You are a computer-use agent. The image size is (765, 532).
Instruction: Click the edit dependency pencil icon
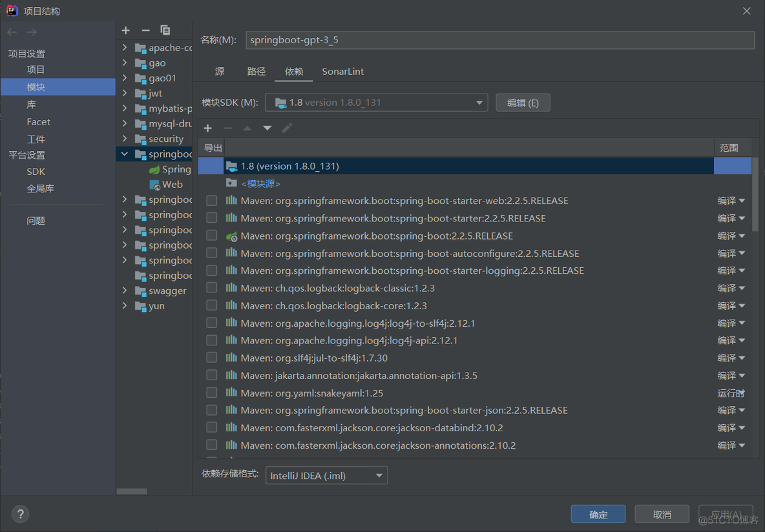click(x=287, y=128)
